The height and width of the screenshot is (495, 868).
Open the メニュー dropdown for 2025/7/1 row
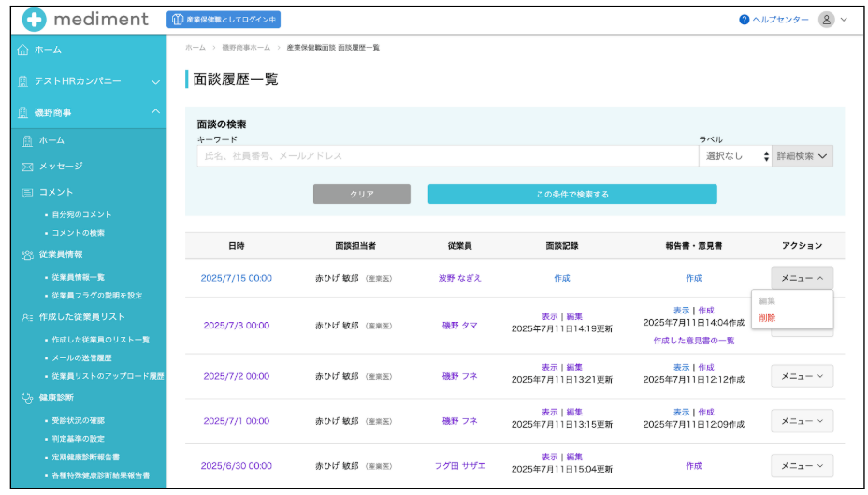point(802,421)
